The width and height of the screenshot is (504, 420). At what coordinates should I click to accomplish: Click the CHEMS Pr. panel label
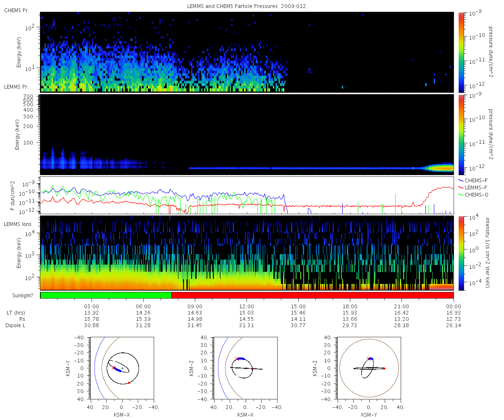(x=17, y=10)
